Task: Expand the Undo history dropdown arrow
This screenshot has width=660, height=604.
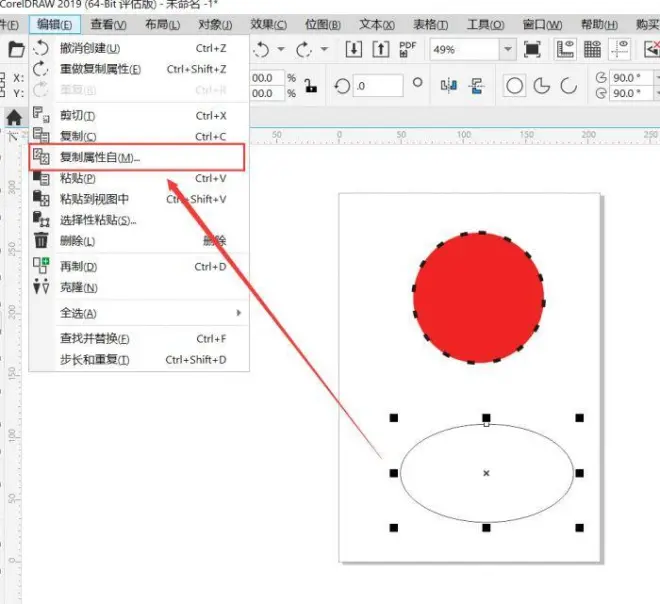Action: click(281, 49)
